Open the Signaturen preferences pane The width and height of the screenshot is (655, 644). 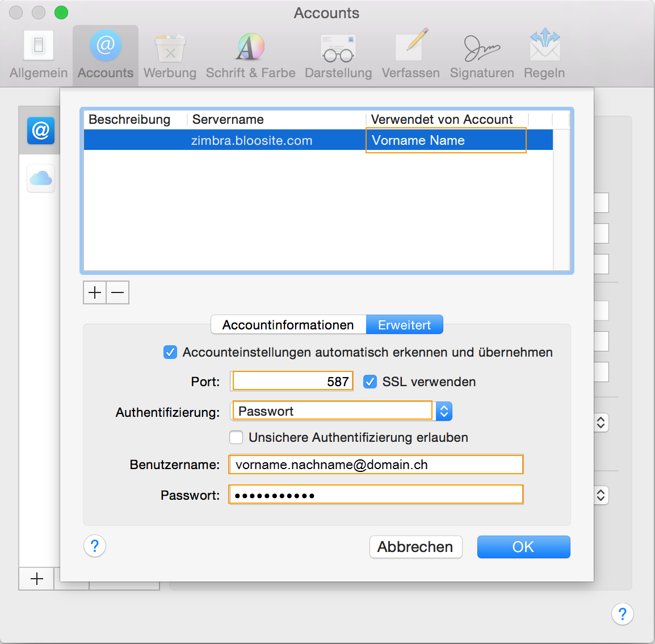[482, 55]
